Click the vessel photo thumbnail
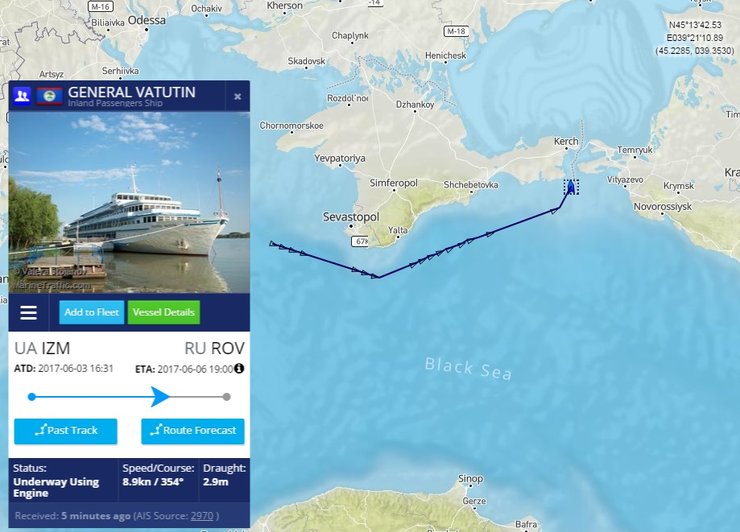The height and width of the screenshot is (532, 740). (129, 203)
